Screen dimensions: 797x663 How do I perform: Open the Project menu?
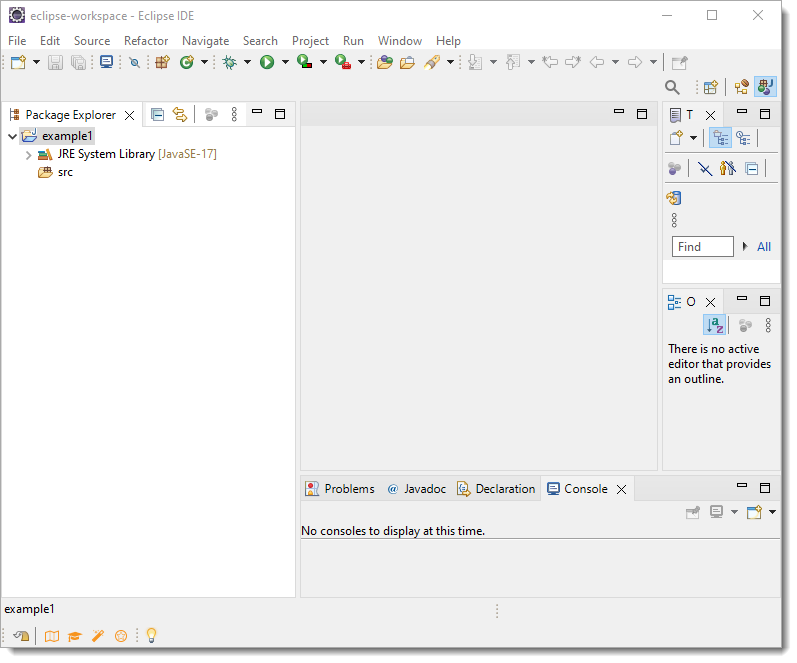tap(310, 41)
